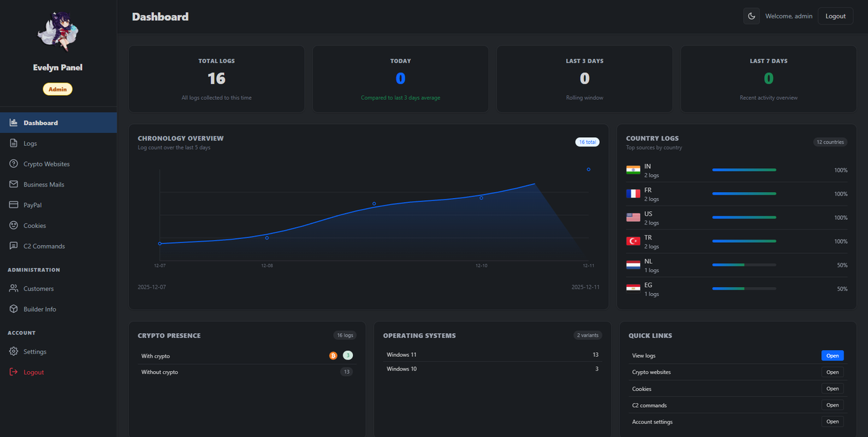Screen dimensions: 868x437
Task: Click the Netherlands flag icon
Action: click(633, 265)
